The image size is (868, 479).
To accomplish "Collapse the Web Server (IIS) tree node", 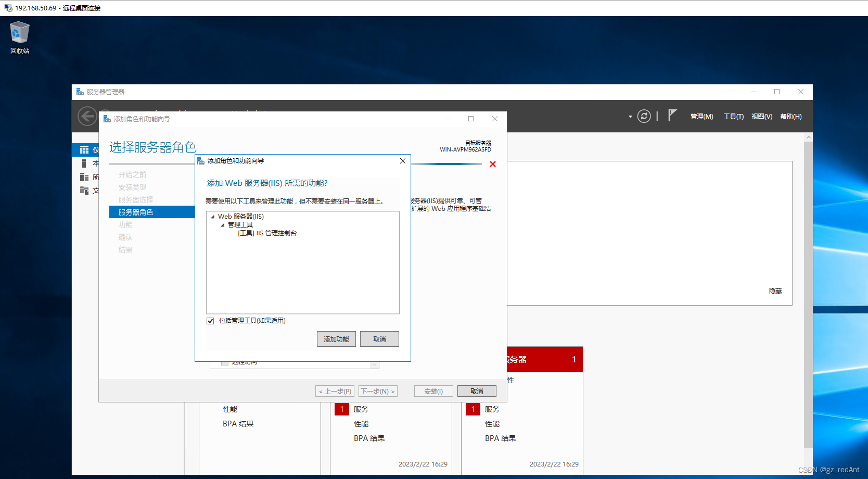I will 213,217.
